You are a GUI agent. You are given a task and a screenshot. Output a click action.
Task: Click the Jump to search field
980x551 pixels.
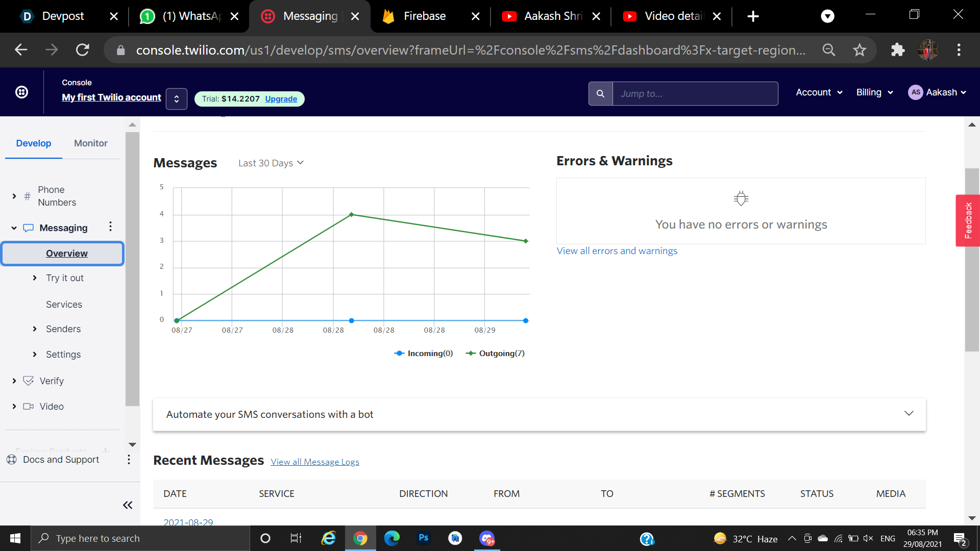(695, 94)
